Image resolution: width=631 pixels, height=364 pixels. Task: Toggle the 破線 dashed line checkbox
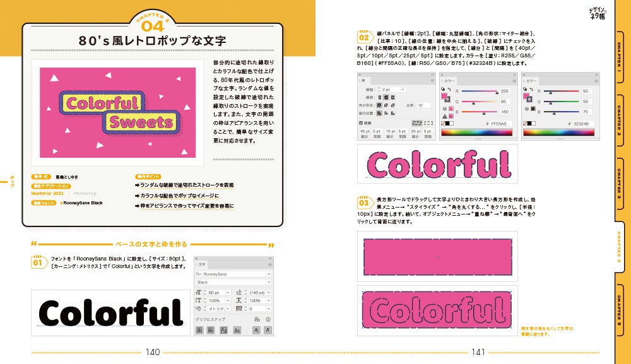pyautogui.click(x=361, y=122)
